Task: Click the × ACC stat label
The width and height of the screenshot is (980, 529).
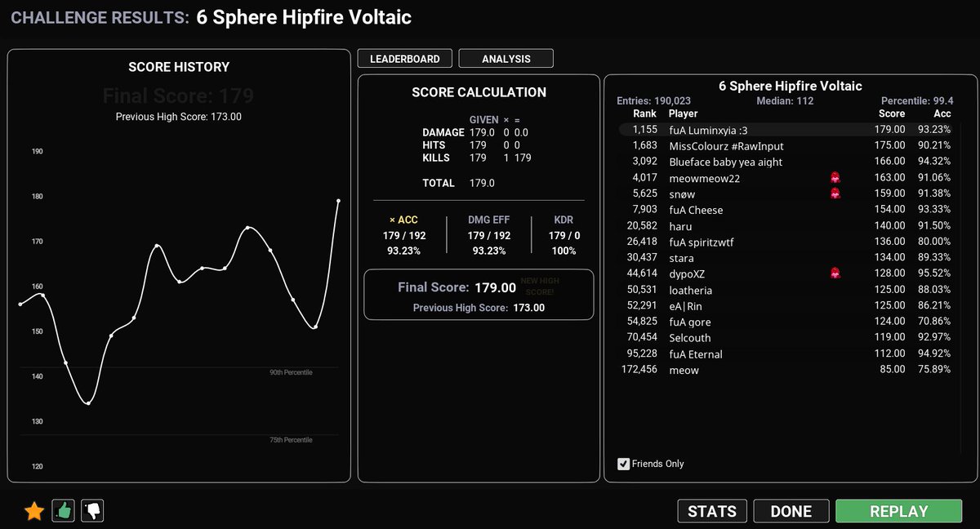Action: pos(403,220)
